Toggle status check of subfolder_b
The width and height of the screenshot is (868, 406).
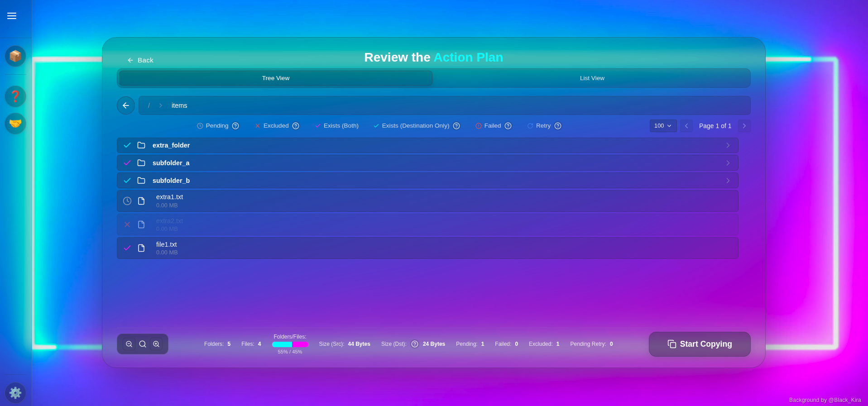[127, 181]
